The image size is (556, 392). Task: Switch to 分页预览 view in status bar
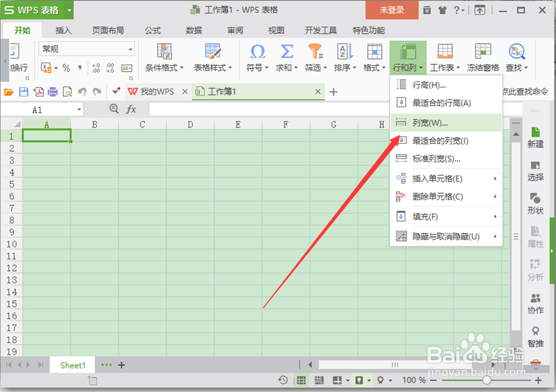point(319,380)
